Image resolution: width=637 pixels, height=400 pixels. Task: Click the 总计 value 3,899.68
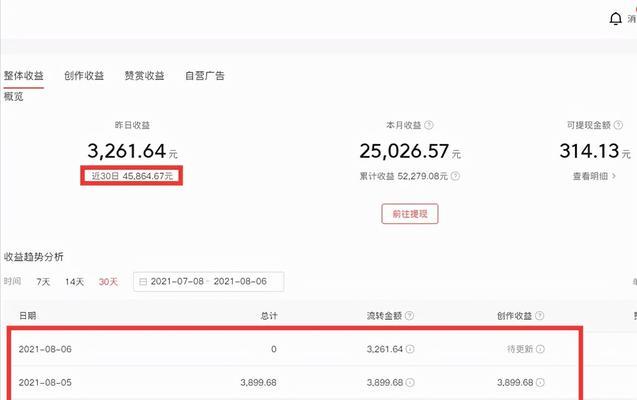coord(258,382)
